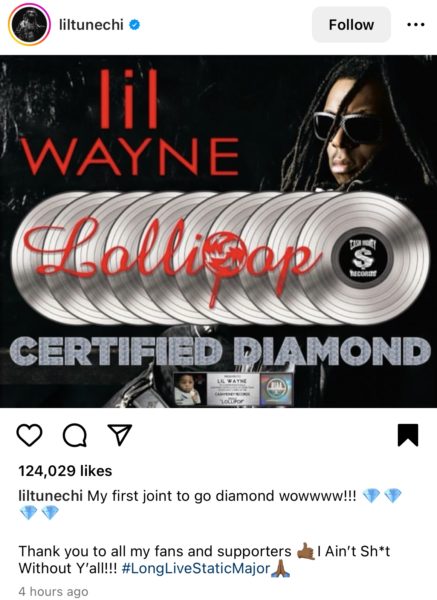The image size is (437, 600).
Task: Open comments with the speech bubble icon
Action: click(74, 435)
